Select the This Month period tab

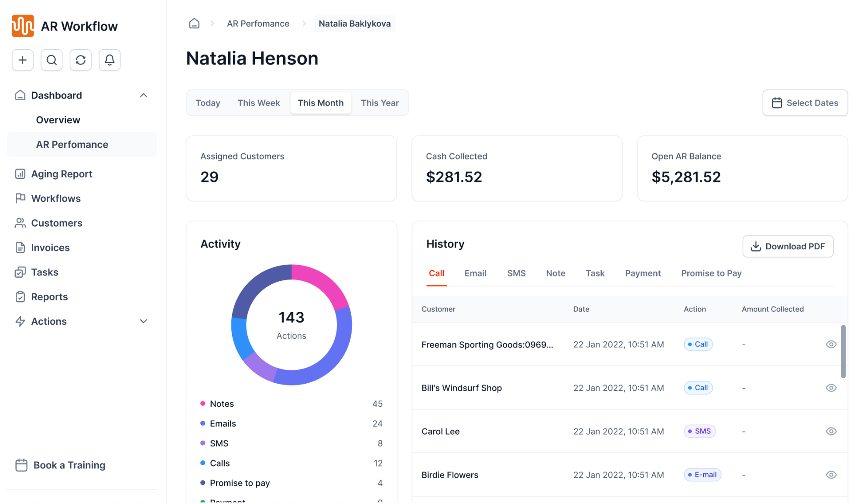click(321, 103)
